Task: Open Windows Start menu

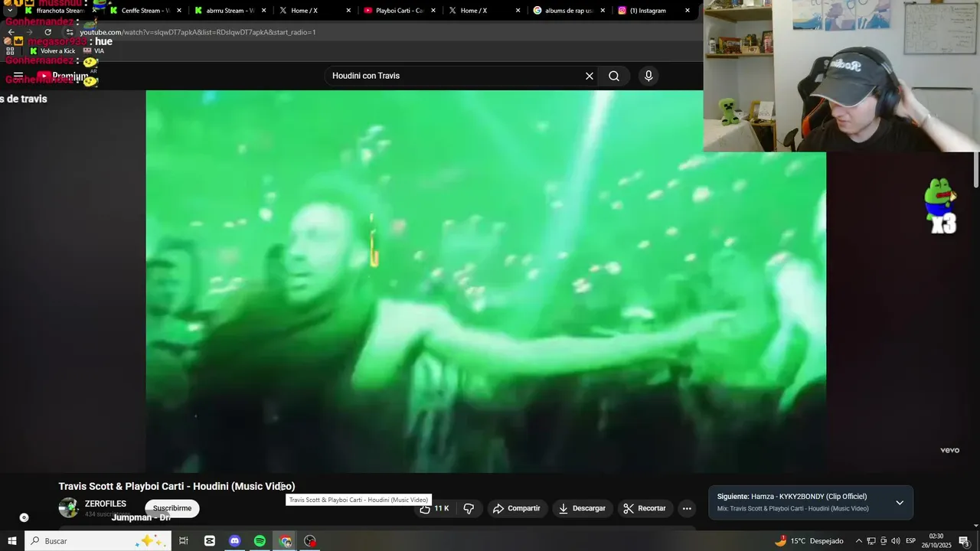Action: (12, 541)
